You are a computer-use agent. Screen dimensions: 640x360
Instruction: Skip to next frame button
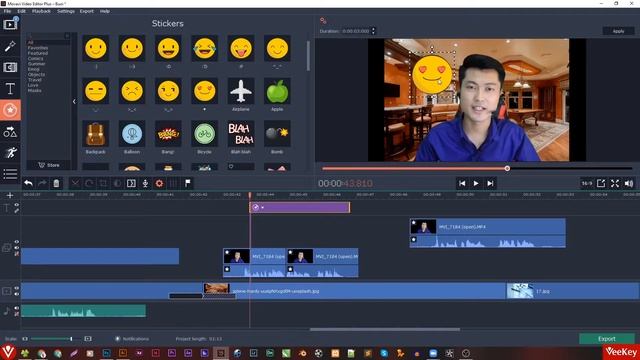click(490, 183)
